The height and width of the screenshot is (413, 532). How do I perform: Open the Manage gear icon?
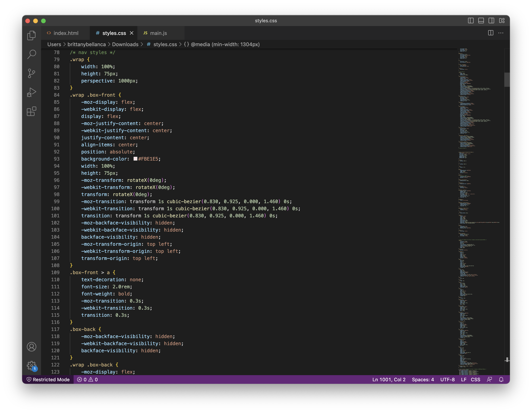pos(31,365)
